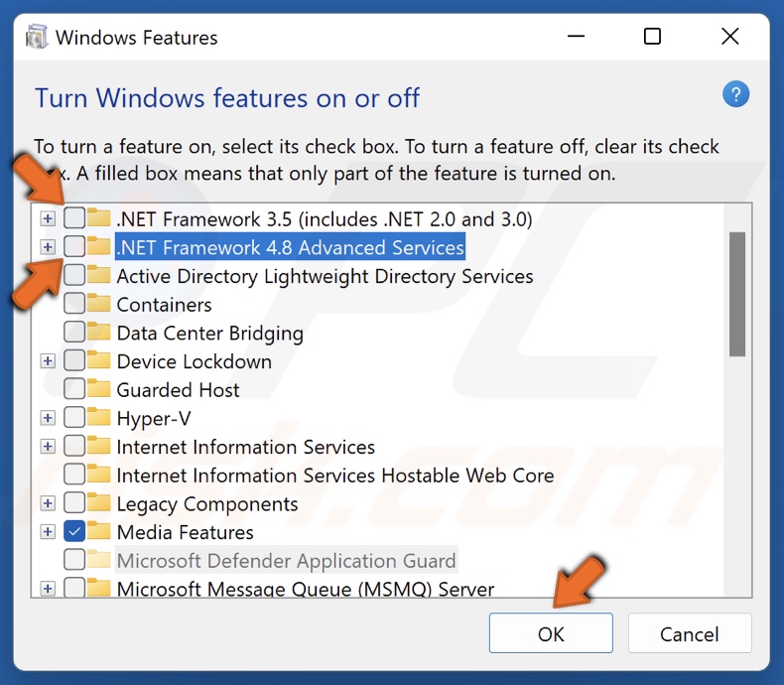Viewport: 784px width, 685px height.
Task: Tick the .NET Framework 3.5 checkbox
Action: point(74,218)
